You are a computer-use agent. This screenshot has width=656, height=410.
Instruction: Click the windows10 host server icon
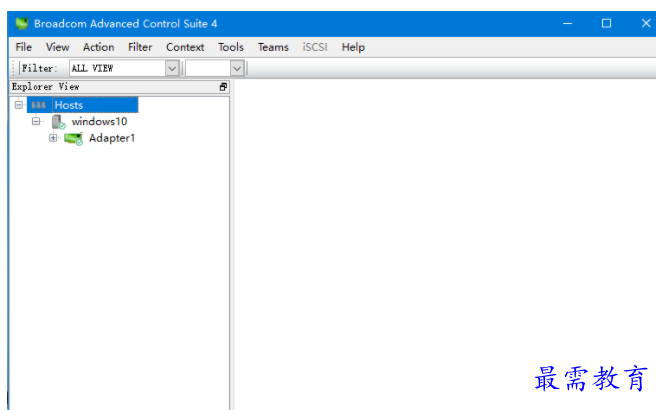pyautogui.click(x=58, y=122)
